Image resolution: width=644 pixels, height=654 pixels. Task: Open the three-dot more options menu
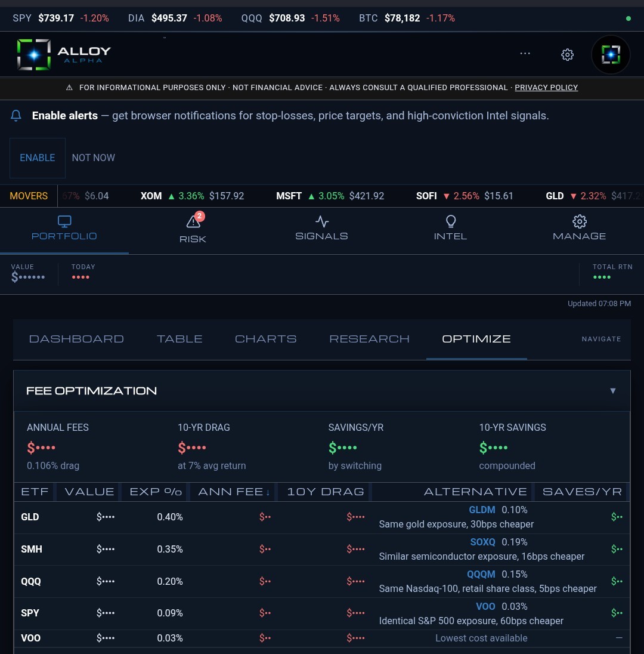pos(525,53)
